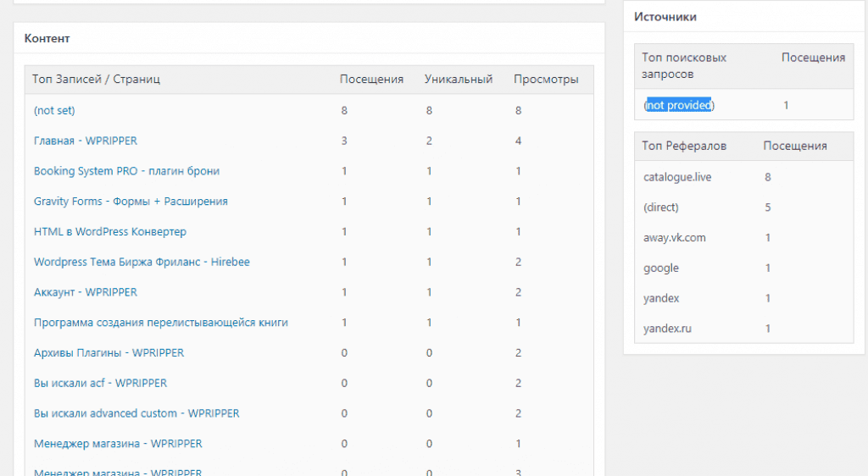The image size is (868, 476).
Task: Open Программа создания перелистывающейся книги page
Action: (x=161, y=323)
